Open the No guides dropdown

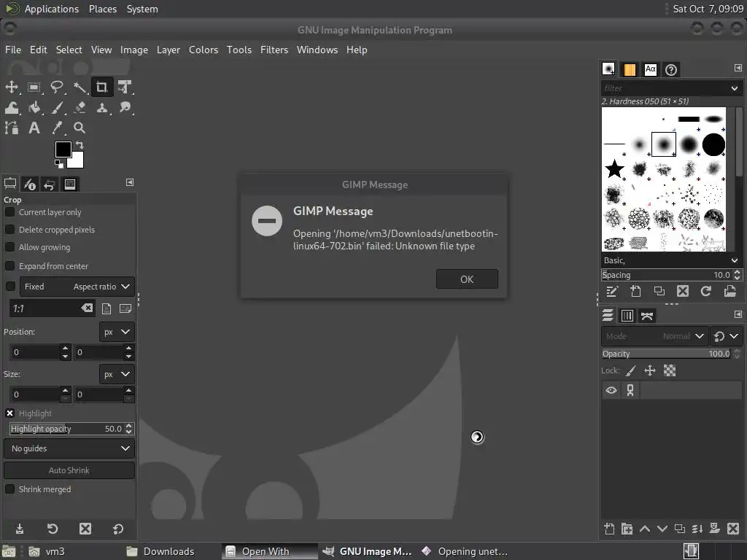point(69,448)
